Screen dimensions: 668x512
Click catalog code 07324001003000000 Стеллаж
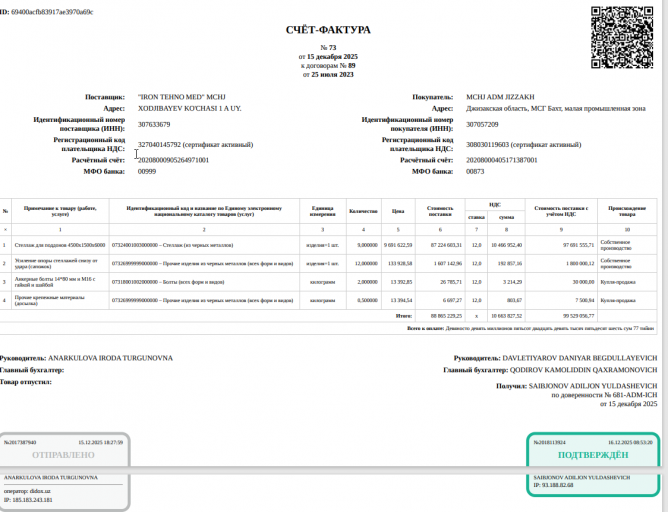(173, 245)
